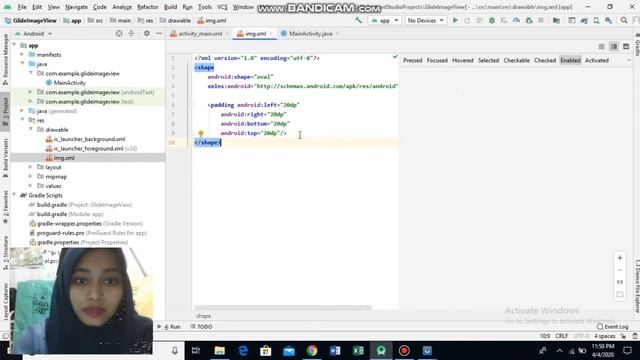
Task: Open the Refactor menu
Action: [147, 7]
